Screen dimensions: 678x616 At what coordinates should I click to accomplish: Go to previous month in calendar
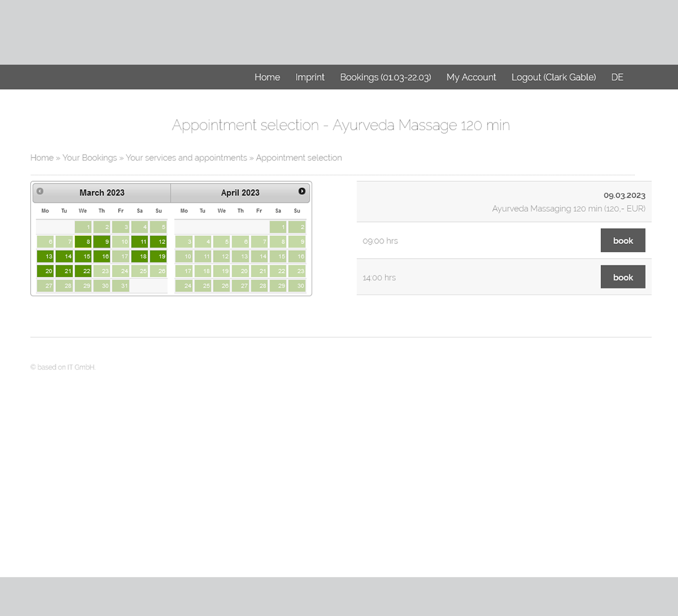pos(40,191)
